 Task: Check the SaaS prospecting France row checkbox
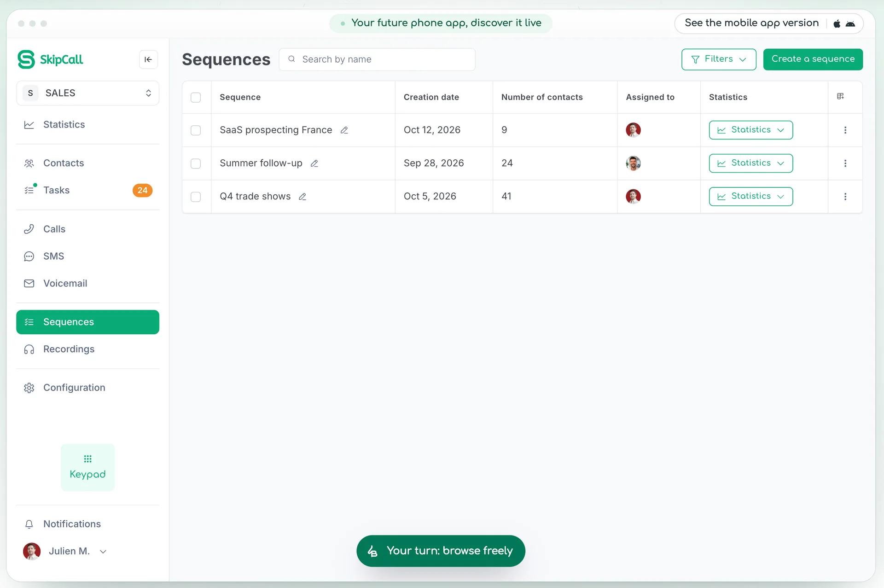196,130
